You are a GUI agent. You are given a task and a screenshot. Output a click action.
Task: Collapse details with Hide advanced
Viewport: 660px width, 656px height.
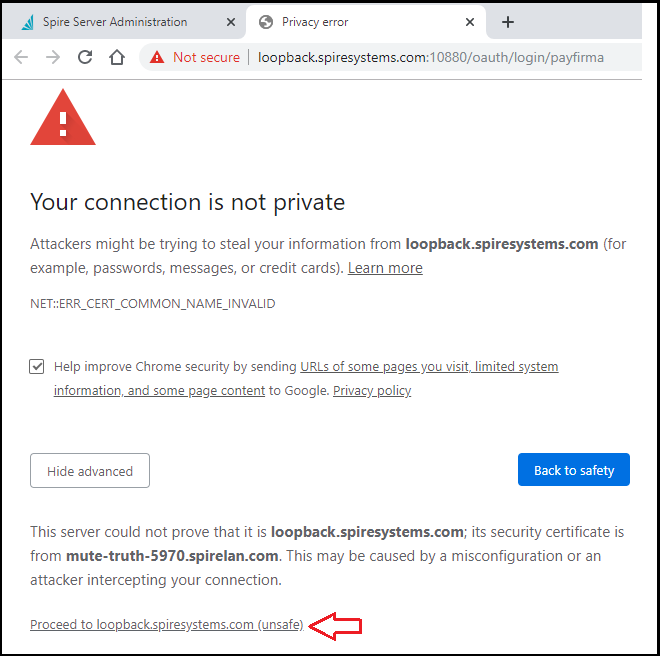tap(90, 471)
